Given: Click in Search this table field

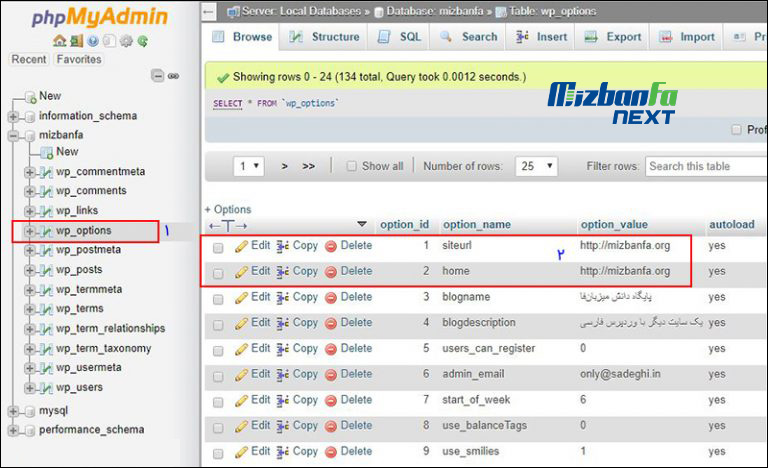Looking at the screenshot, I should point(706,166).
